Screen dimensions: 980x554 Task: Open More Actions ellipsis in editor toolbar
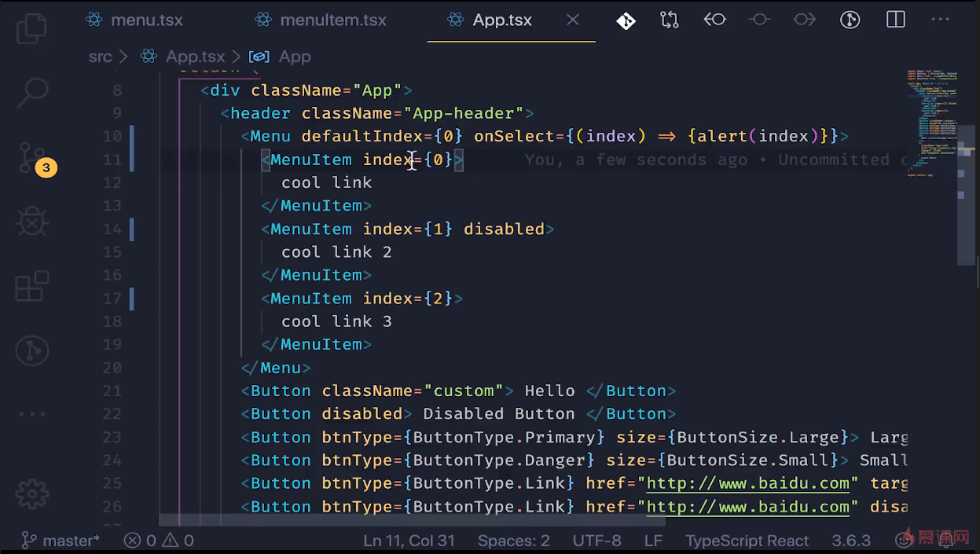940,20
